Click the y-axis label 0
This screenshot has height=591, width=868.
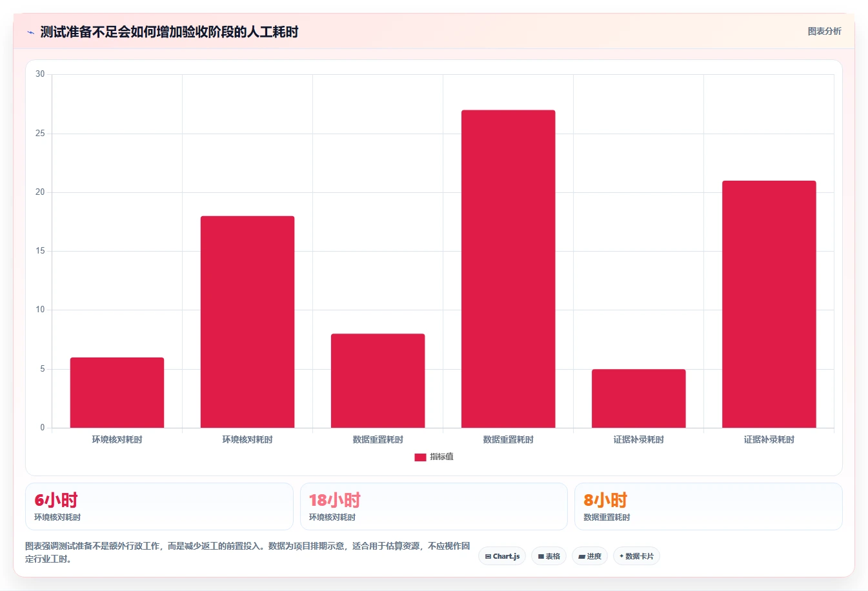click(x=43, y=428)
